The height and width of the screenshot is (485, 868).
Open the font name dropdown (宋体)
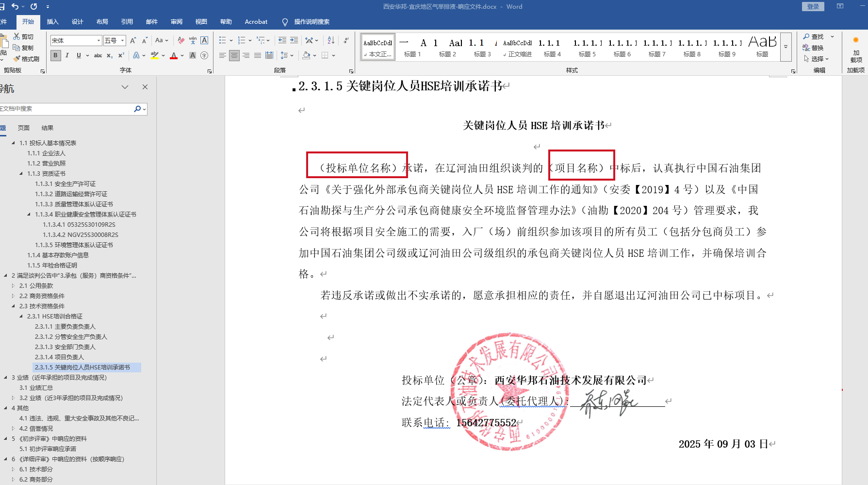click(x=98, y=41)
